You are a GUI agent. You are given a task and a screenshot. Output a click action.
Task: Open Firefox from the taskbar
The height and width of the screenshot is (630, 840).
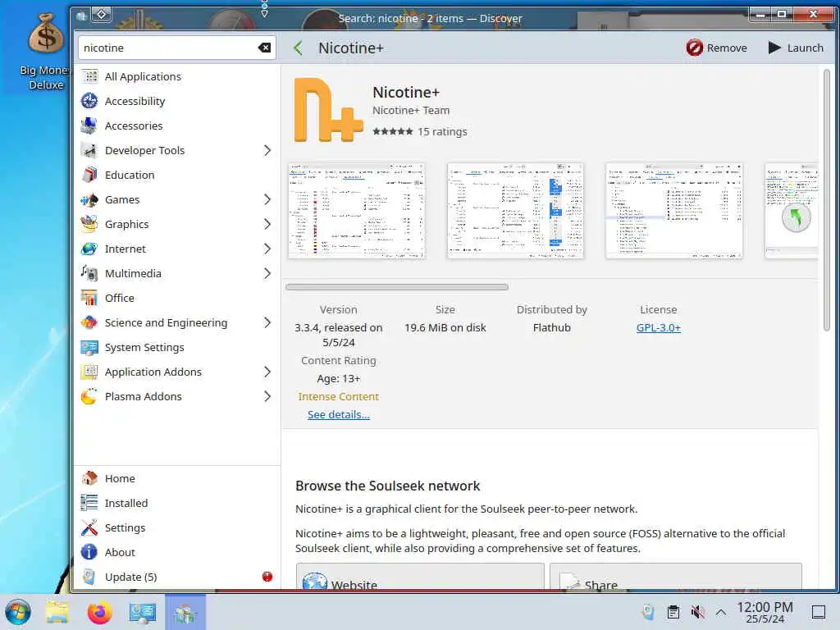[x=99, y=612]
